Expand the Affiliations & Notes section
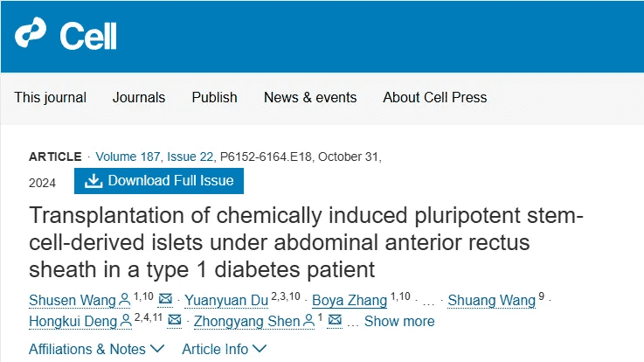The height and width of the screenshot is (362, 644). pyautogui.click(x=96, y=349)
